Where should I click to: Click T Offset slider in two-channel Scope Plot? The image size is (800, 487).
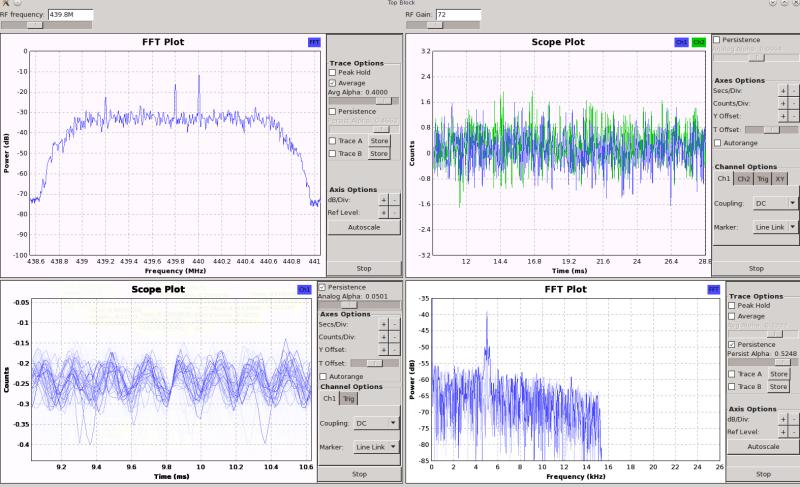(x=771, y=130)
